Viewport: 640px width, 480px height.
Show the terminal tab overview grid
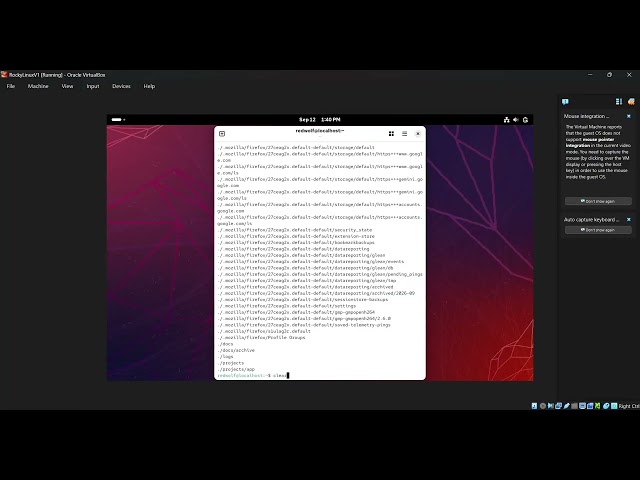point(391,134)
